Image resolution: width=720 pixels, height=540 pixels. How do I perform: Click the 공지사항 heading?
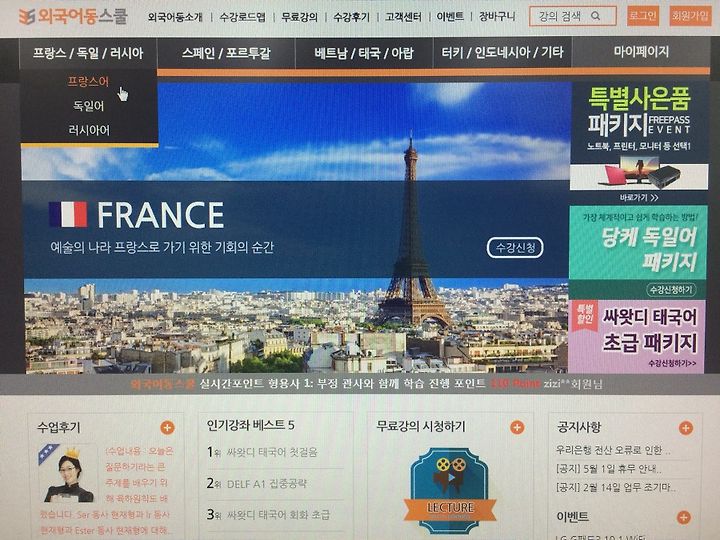[579, 427]
